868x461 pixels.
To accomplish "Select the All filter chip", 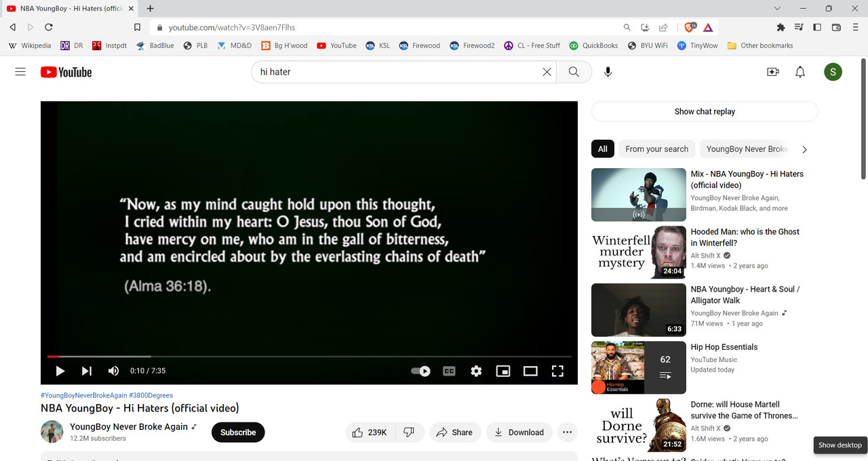I will point(602,149).
